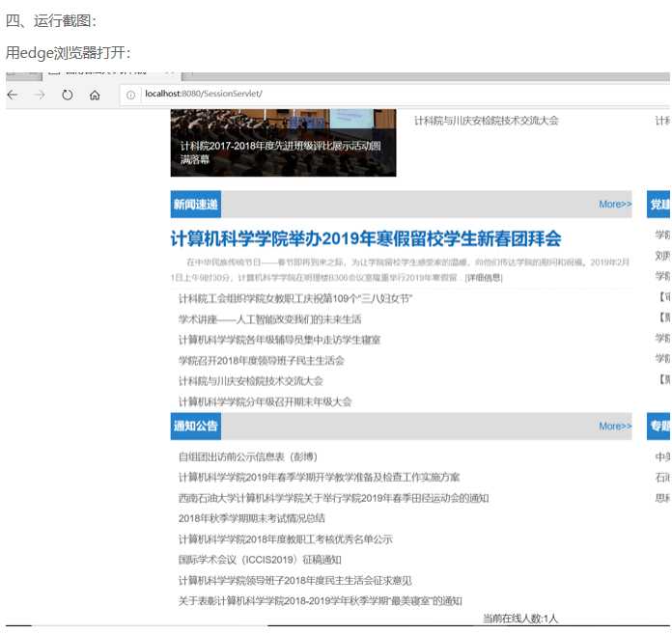Open 2019年春季学期开学教学准备及检查工作实施方案

319,478
